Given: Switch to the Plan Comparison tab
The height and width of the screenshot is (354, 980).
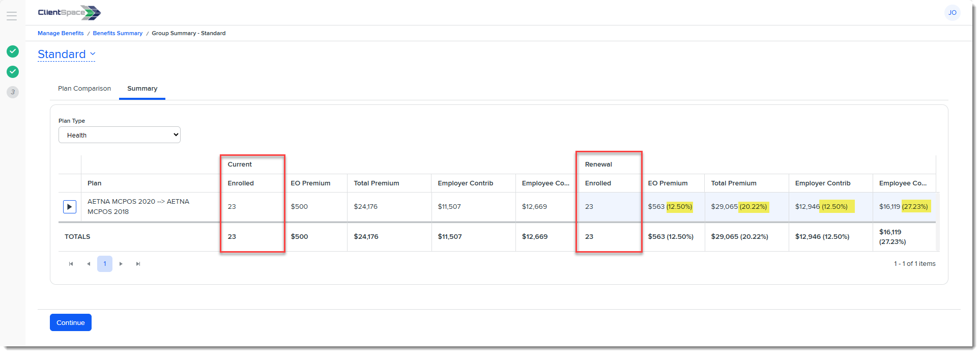Looking at the screenshot, I should point(84,89).
